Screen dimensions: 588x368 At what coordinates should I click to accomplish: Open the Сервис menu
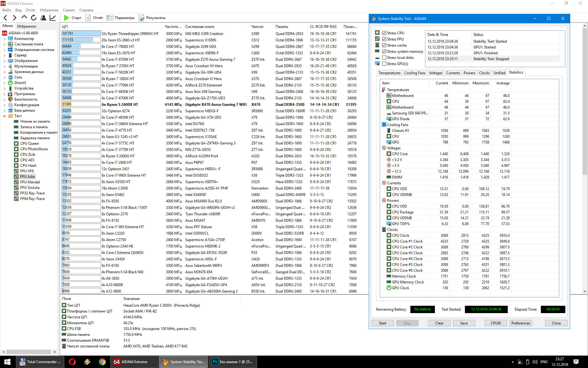point(69,10)
